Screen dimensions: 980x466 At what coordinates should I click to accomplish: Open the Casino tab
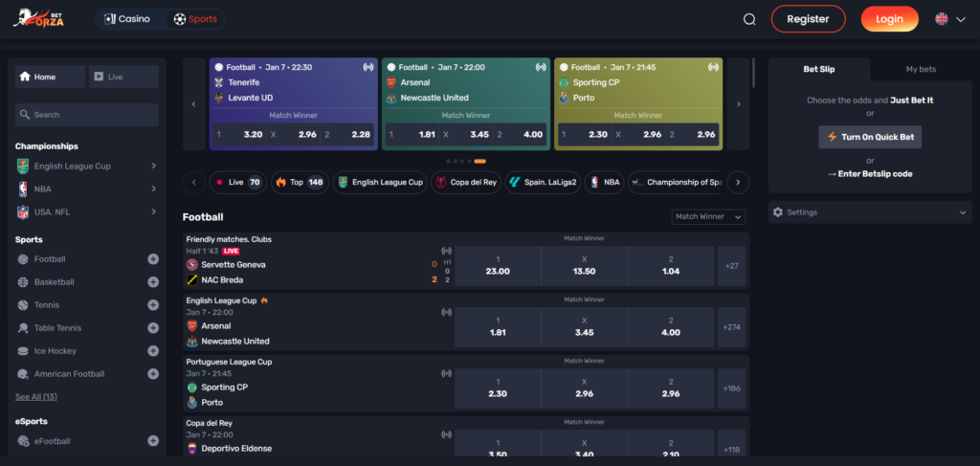pyautogui.click(x=128, y=19)
